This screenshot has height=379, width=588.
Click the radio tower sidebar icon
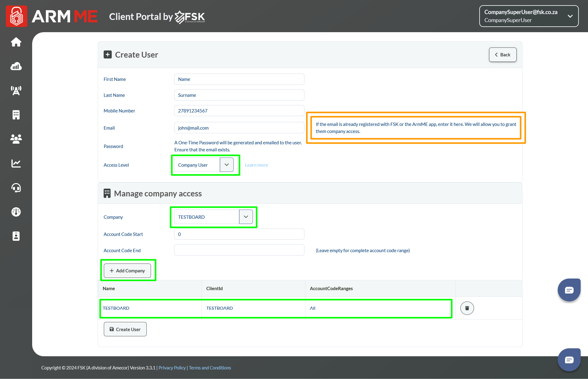(x=16, y=90)
